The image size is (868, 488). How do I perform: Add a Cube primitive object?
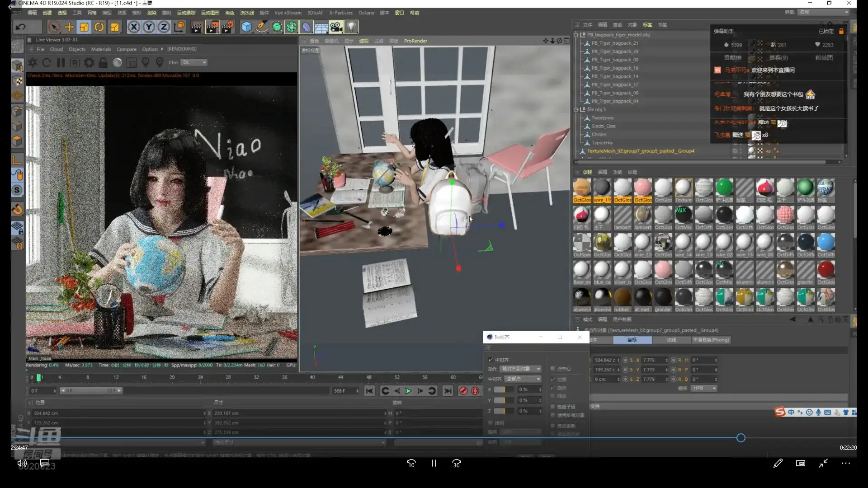(x=246, y=27)
